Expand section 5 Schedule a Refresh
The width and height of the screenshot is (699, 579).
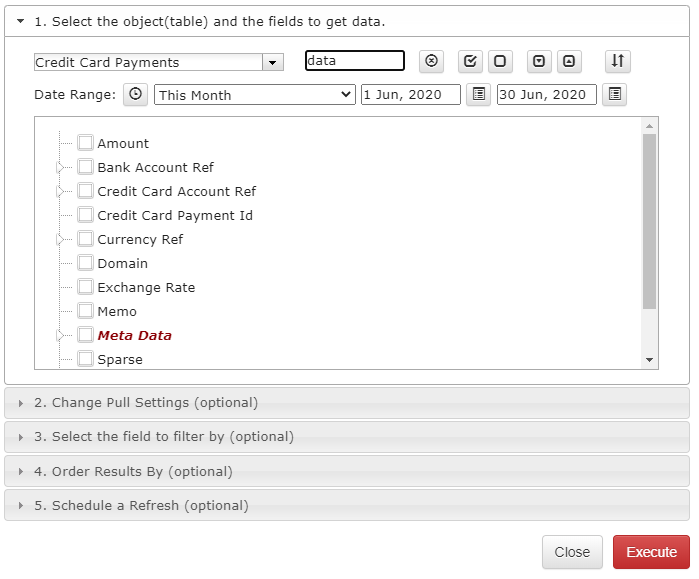click(x=347, y=505)
